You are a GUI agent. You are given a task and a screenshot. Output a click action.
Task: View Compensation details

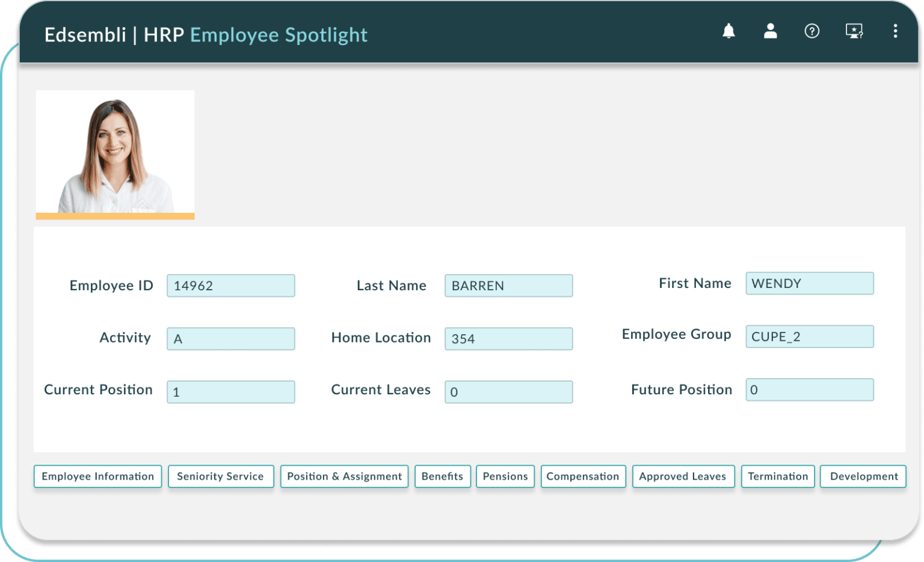click(x=583, y=476)
